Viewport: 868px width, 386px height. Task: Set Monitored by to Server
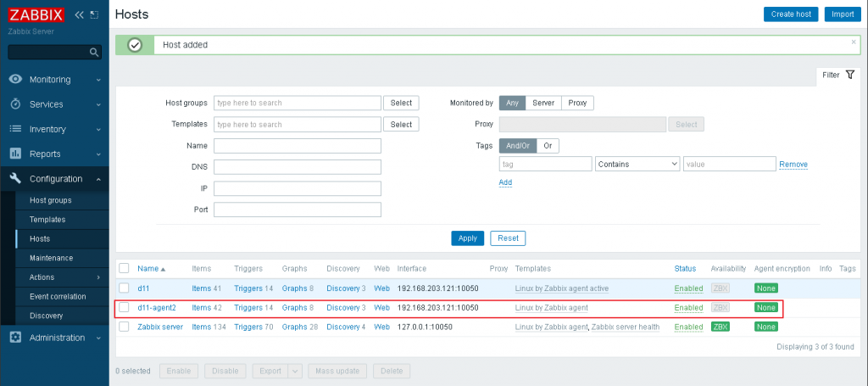543,103
